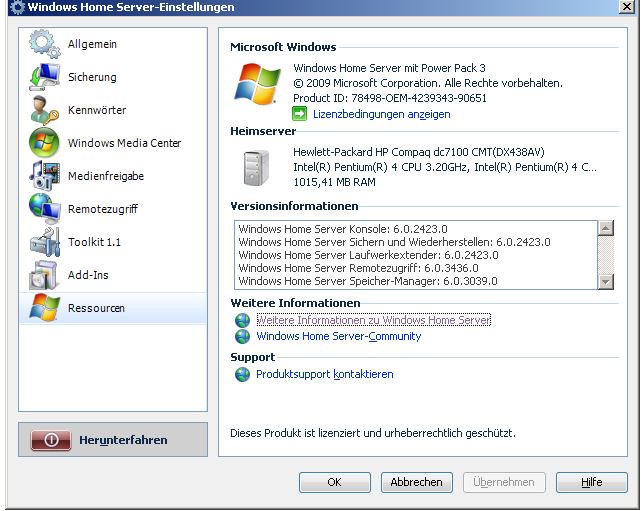The width and height of the screenshot is (644, 511).
Task: Click the Herunterfahren button
Action: point(113,440)
